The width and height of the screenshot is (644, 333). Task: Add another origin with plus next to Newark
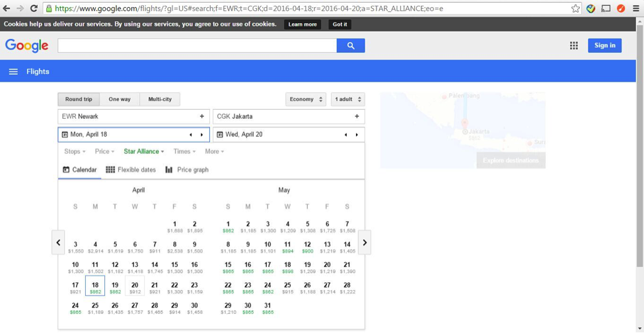click(201, 116)
